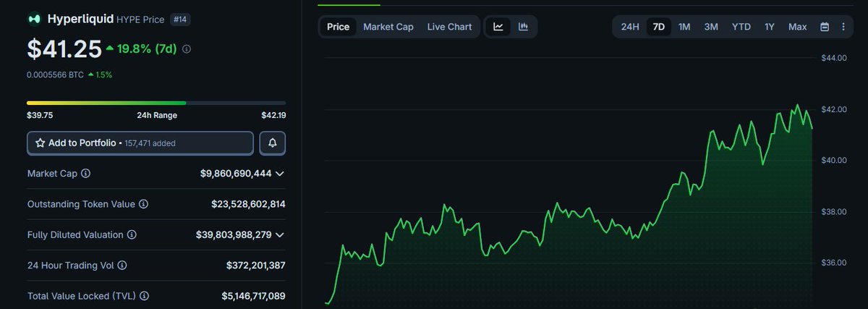Open the chart more options menu
Viewport: 868px width, 309px height.
843,27
